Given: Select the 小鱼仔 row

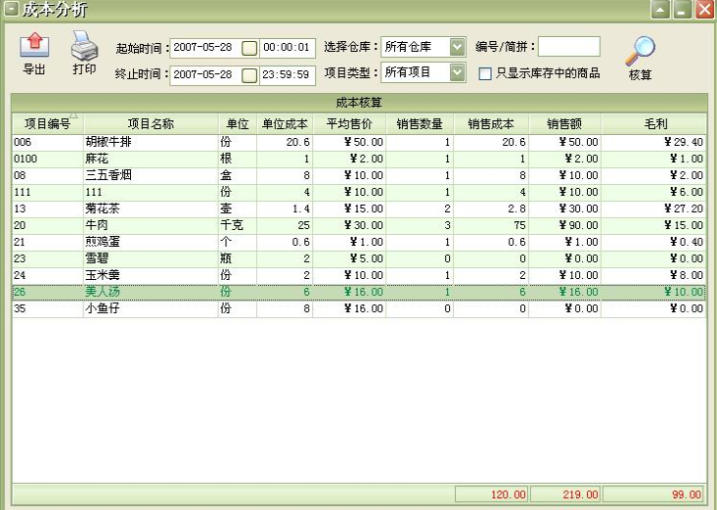Looking at the screenshot, I should tap(358, 308).
